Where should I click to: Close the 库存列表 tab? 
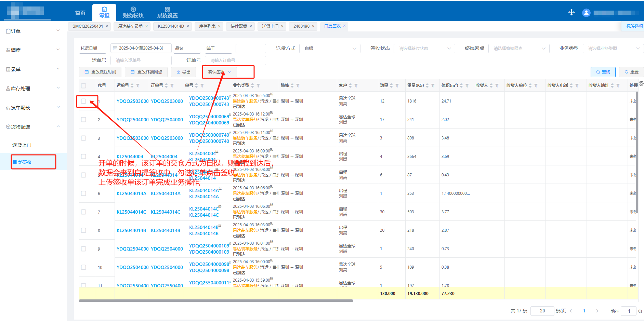point(219,26)
